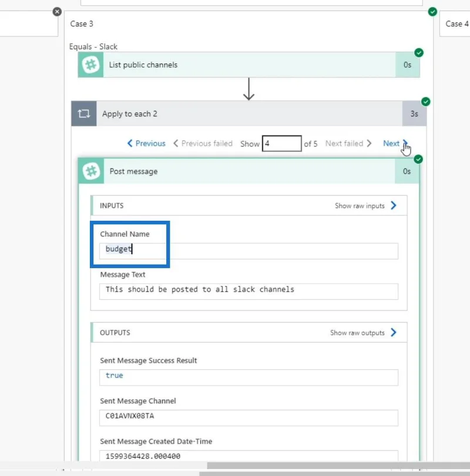
Task: Click the green success check on Case 3
Action: (x=432, y=12)
